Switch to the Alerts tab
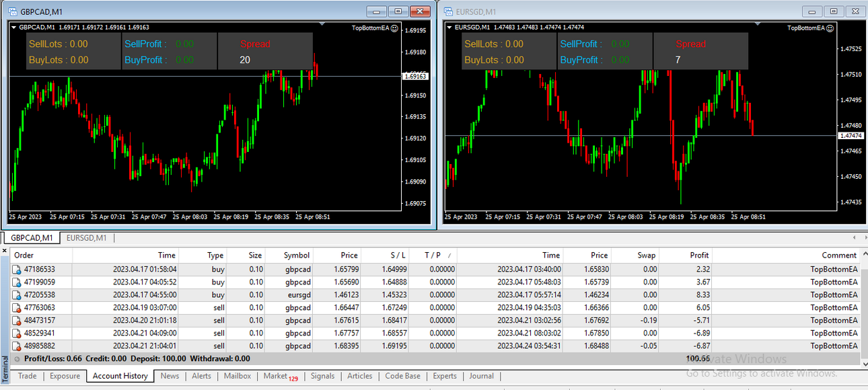Image resolution: width=868 pixels, height=390 pixels. [x=201, y=376]
